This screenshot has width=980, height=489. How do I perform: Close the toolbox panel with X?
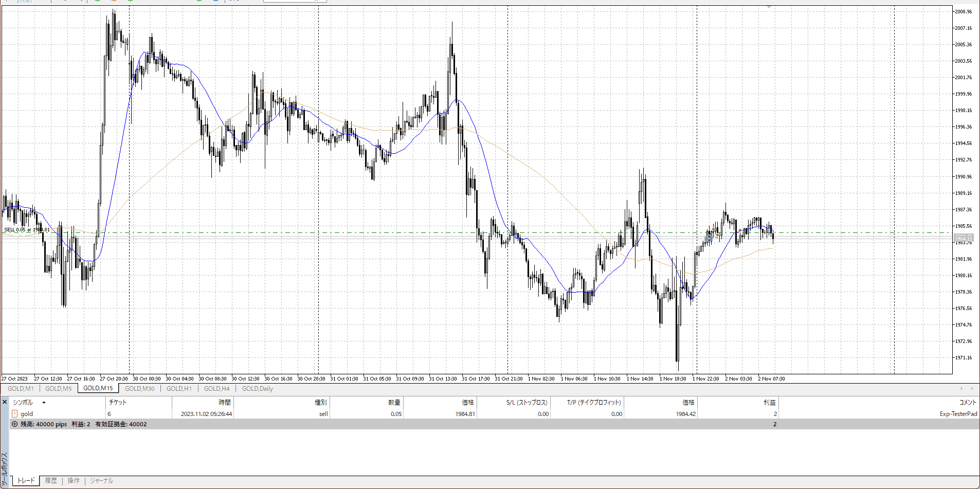click(x=5, y=402)
